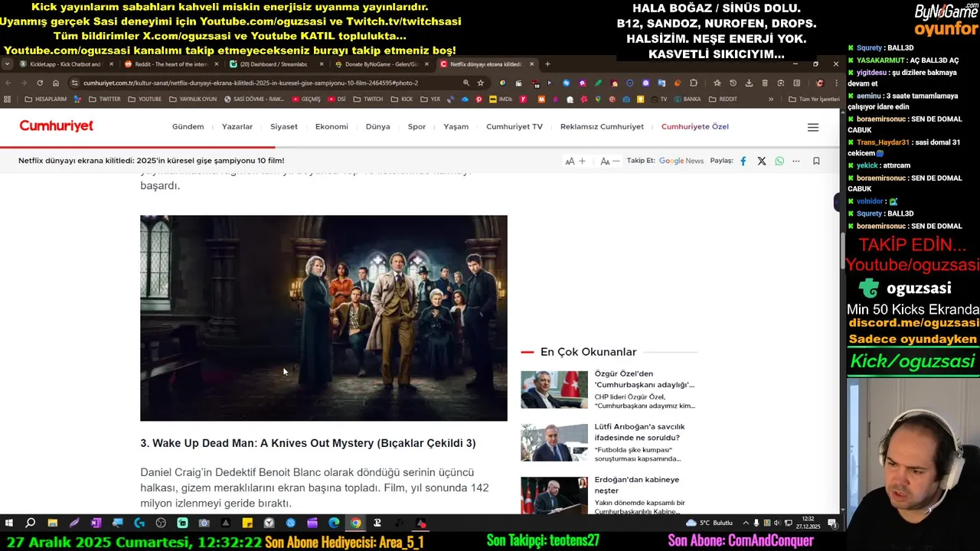980x551 pixels.
Task: Open Cumhuriyete Özel link
Action: coord(694,127)
